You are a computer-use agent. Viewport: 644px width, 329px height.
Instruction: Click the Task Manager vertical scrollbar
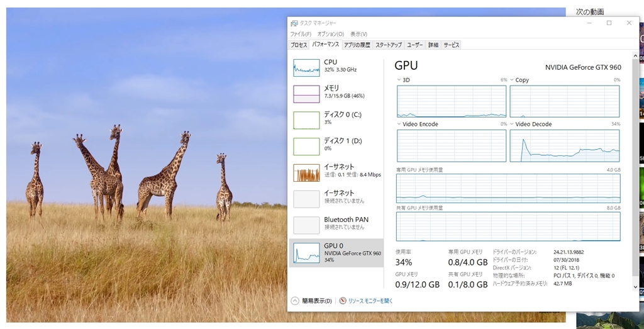pyautogui.click(x=636, y=170)
